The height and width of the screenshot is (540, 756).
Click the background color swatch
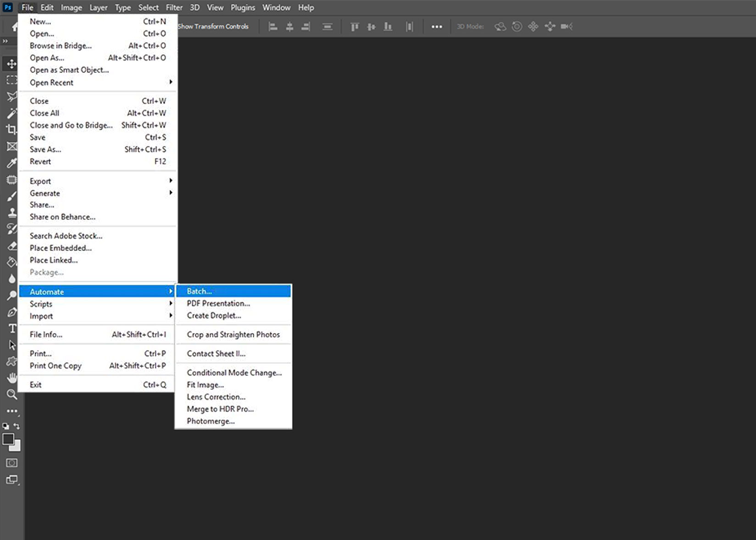[x=17, y=447]
